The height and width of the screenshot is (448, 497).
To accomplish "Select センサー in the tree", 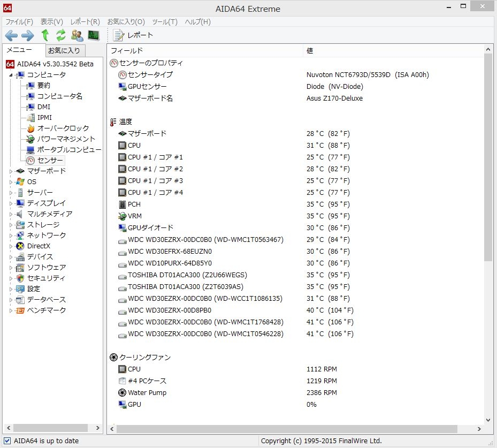I will coord(50,161).
